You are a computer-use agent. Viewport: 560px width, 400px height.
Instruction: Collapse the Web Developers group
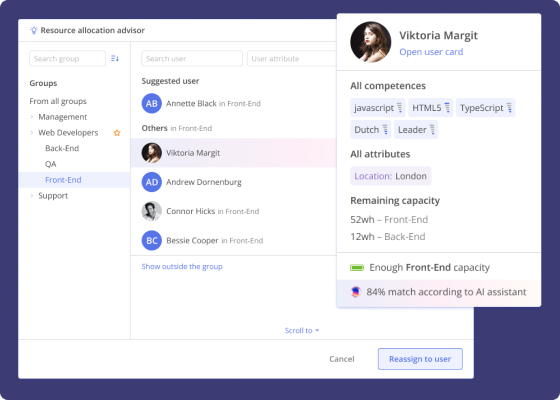pos(32,132)
